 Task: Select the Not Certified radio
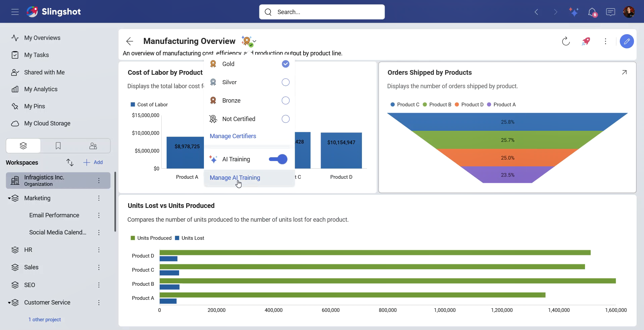(285, 119)
